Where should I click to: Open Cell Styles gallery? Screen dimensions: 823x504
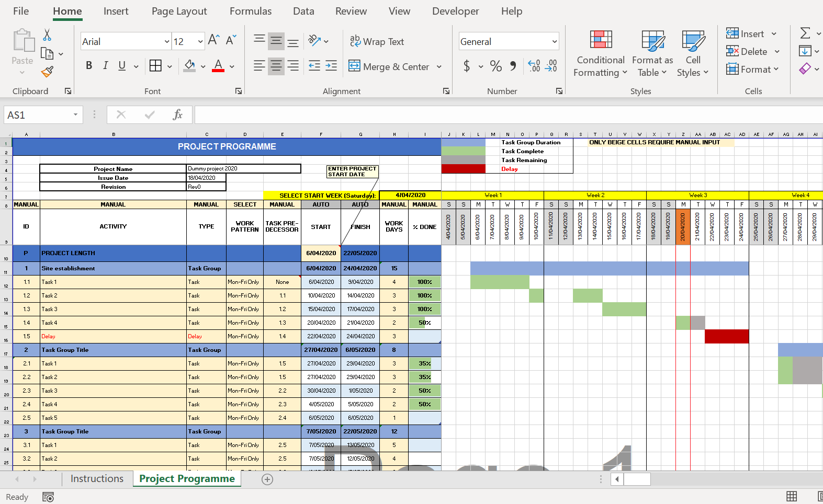[693, 53]
